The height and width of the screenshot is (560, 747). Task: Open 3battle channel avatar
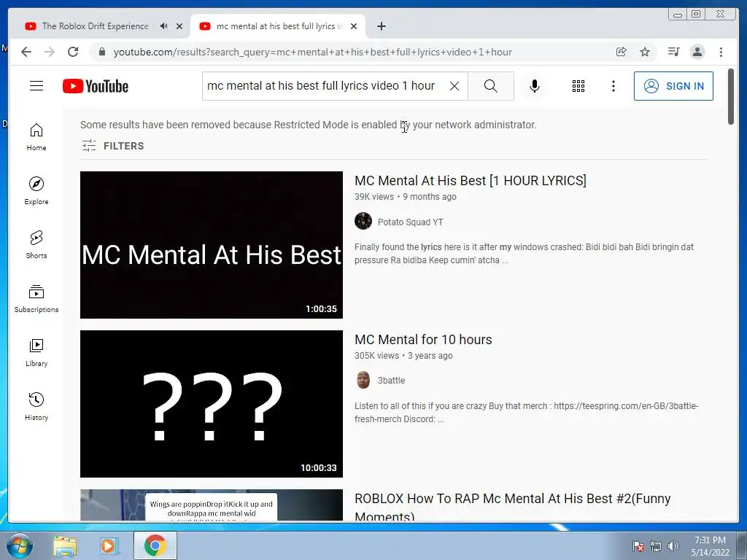(363, 380)
